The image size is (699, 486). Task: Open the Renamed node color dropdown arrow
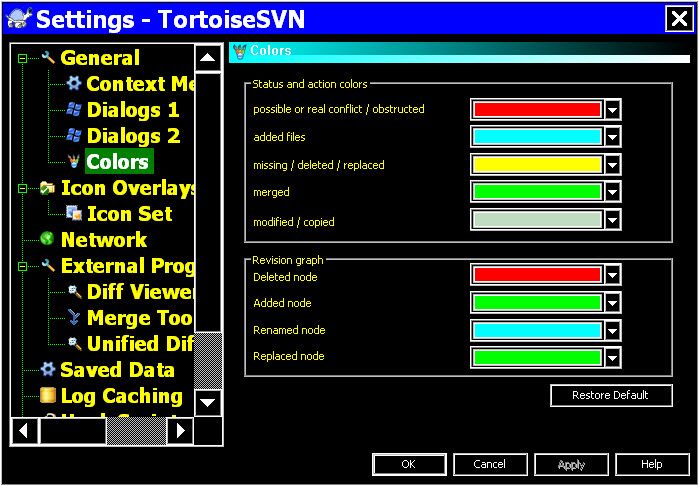(x=613, y=331)
